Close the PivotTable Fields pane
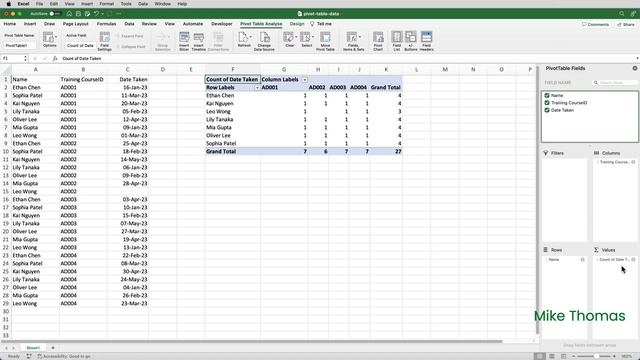Image resolution: width=640 pixels, height=360 pixels. point(635,68)
